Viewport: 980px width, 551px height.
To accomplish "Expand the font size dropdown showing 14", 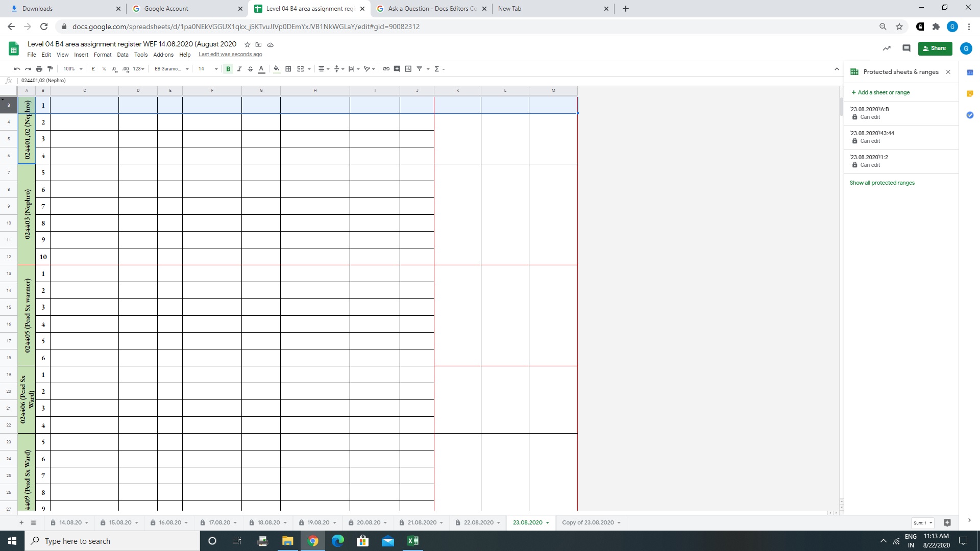I will click(x=216, y=69).
